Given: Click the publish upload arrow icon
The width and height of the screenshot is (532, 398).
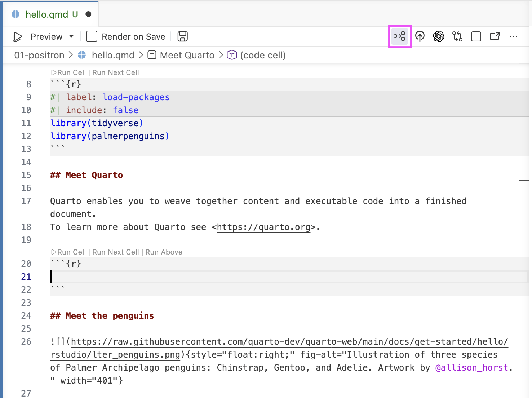Looking at the screenshot, I should pyautogui.click(x=420, y=36).
